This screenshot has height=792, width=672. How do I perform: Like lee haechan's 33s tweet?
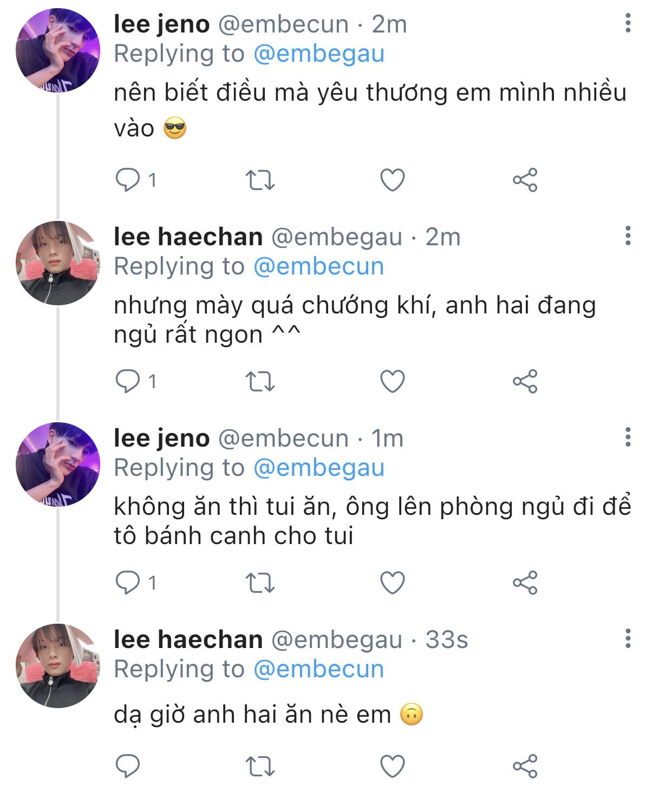(393, 766)
